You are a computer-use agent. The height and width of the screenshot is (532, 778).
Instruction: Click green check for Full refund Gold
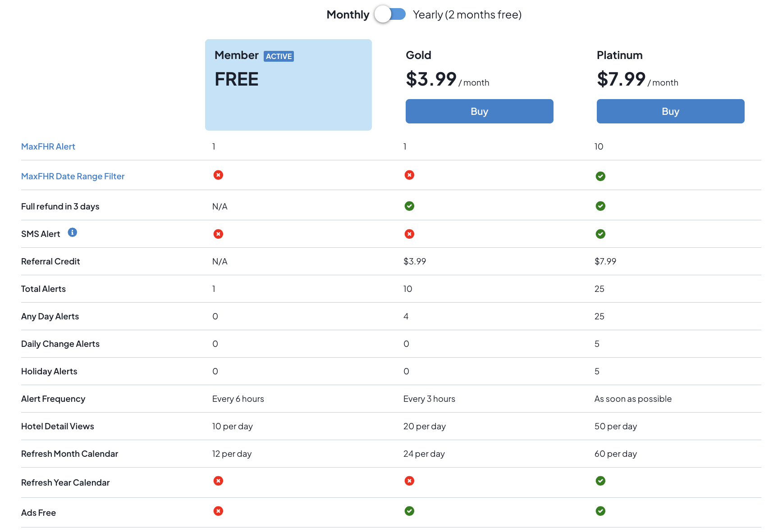click(409, 206)
